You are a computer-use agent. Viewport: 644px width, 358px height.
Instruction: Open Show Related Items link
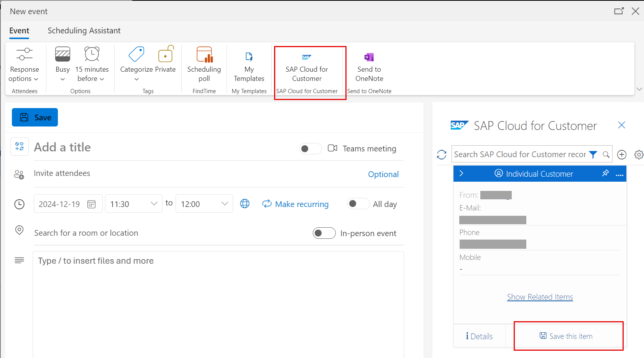click(540, 297)
